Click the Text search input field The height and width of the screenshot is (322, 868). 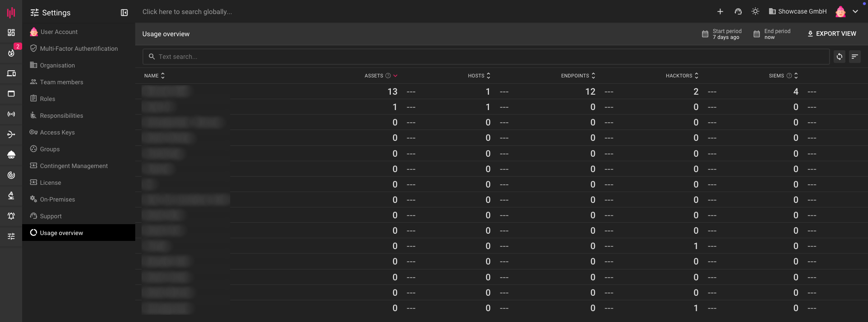coord(489,57)
